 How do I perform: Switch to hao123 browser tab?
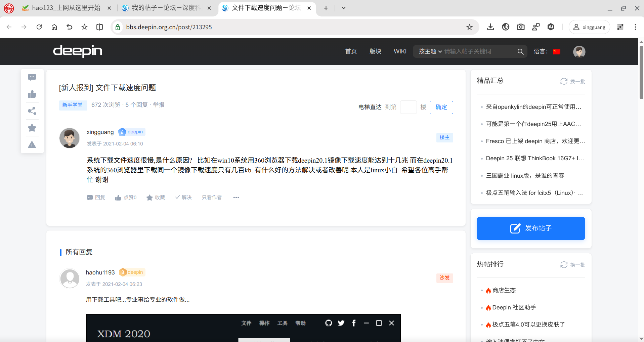coord(66,8)
